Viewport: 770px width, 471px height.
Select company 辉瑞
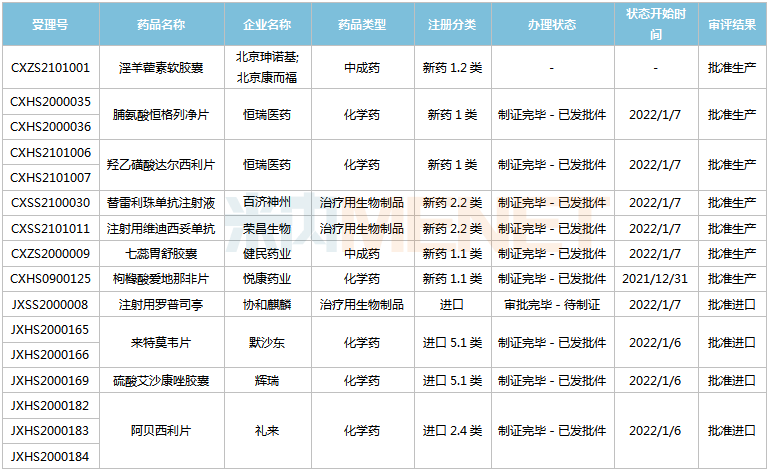267,380
